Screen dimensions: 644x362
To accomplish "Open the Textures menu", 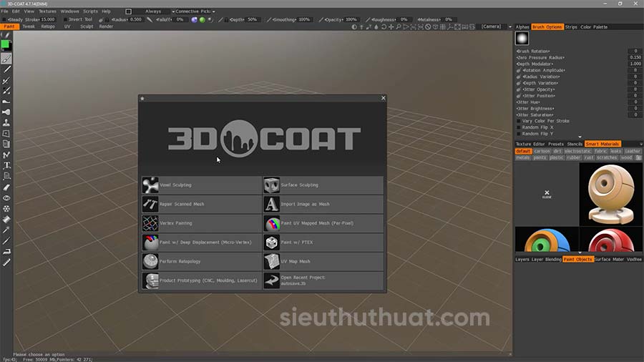I will [x=47, y=11].
